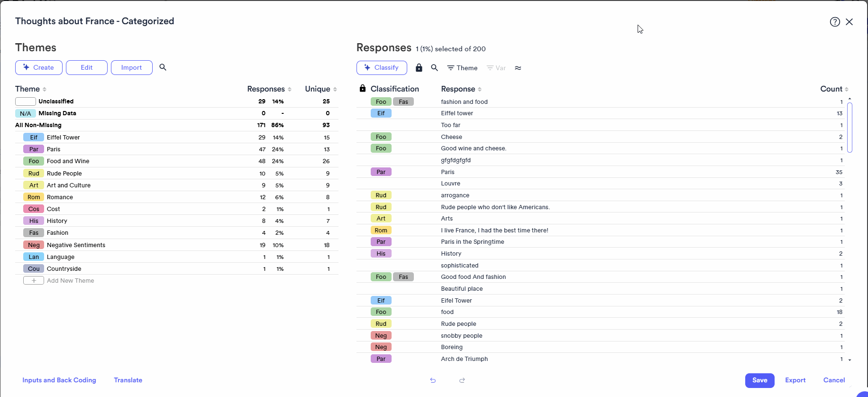Click the Classify button
This screenshot has width=868, height=397.
point(382,68)
